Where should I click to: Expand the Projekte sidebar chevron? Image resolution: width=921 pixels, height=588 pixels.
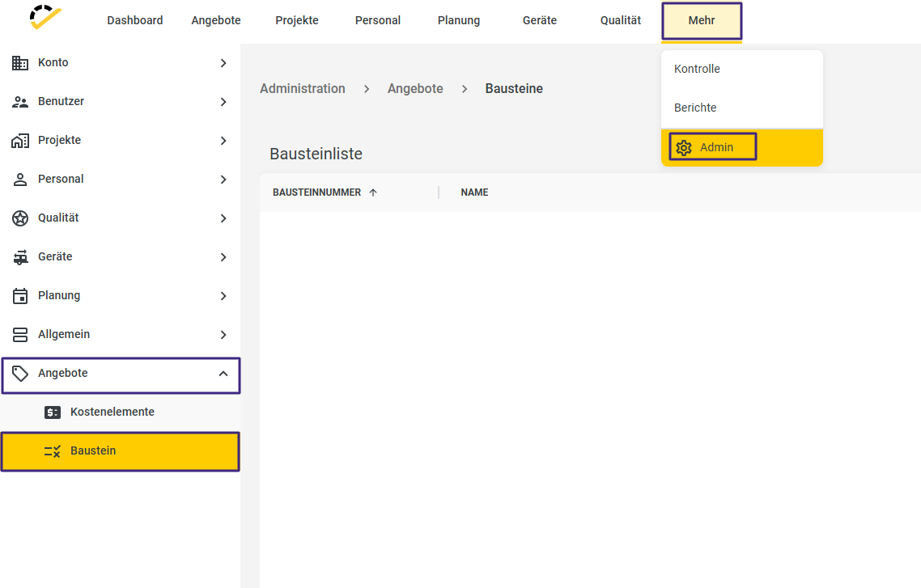(x=223, y=141)
